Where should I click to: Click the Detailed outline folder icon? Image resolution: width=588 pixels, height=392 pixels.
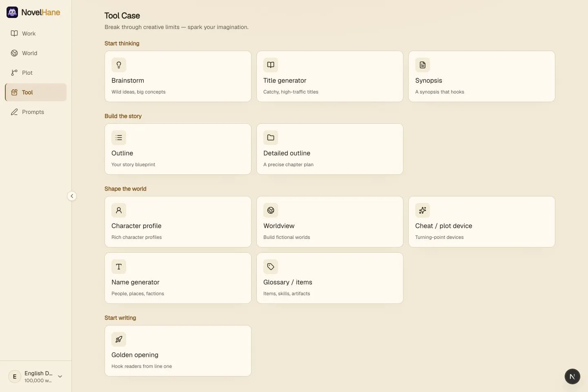pos(271,138)
